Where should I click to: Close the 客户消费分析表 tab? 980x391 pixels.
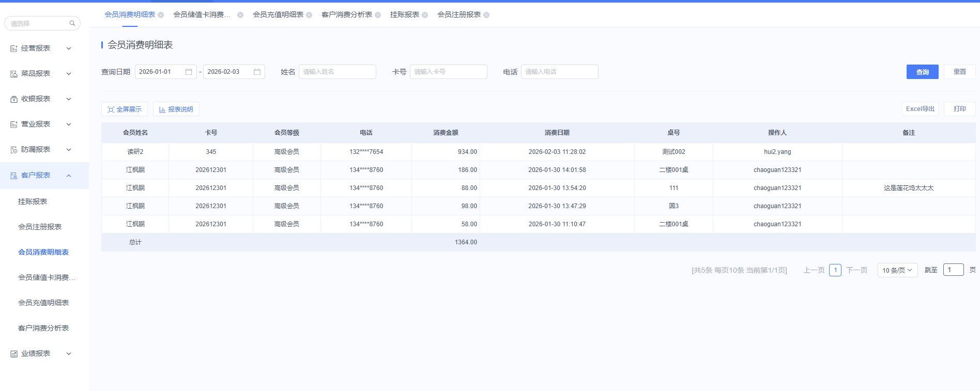coord(378,15)
